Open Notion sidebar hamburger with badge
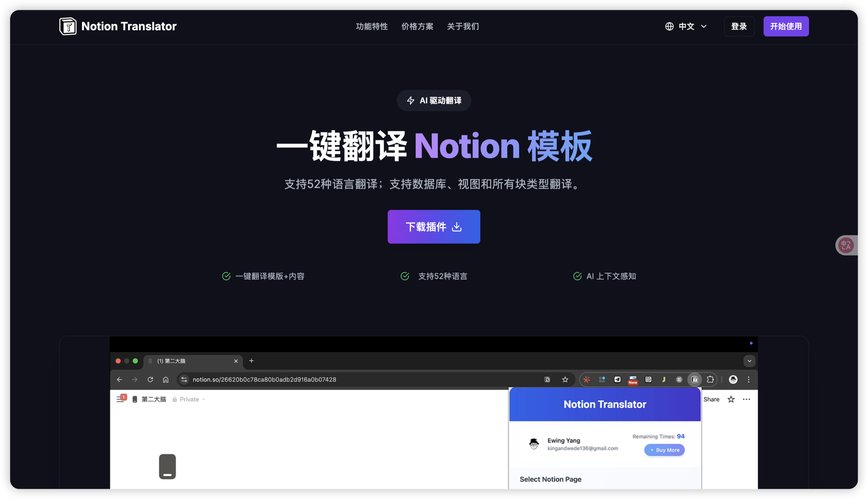This screenshot has height=499, width=868. (120, 399)
